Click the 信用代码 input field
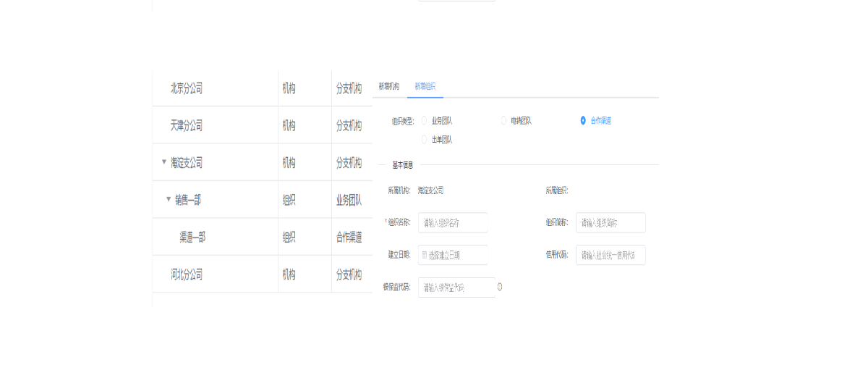The image size is (868, 378). pos(610,255)
